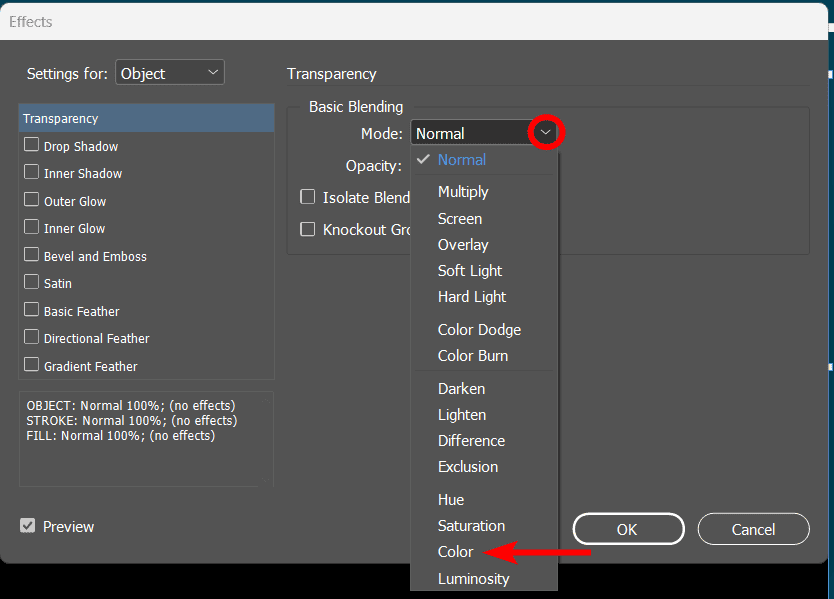This screenshot has height=599, width=834.
Task: Choose Luminosity blending mode
Action: tap(473, 578)
